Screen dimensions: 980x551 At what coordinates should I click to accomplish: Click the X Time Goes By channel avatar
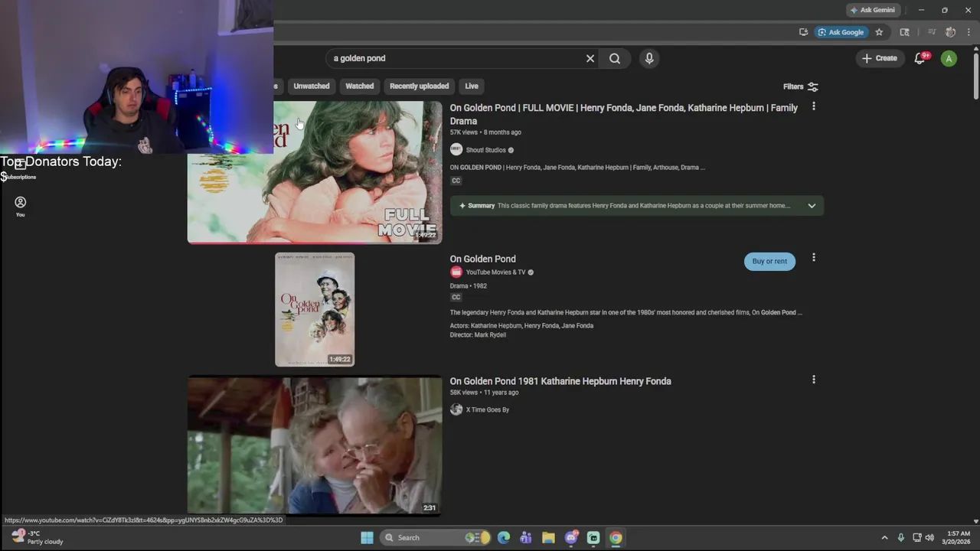(456, 409)
